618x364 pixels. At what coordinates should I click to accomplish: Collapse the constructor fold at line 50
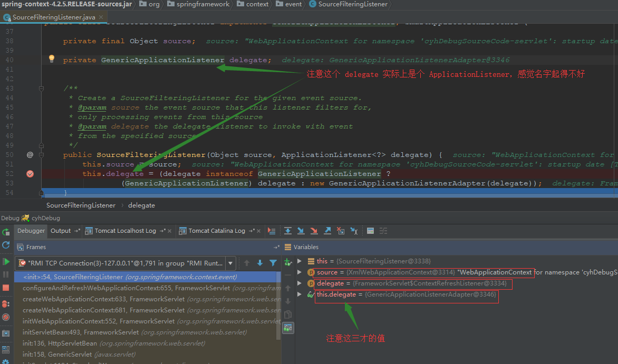click(41, 155)
